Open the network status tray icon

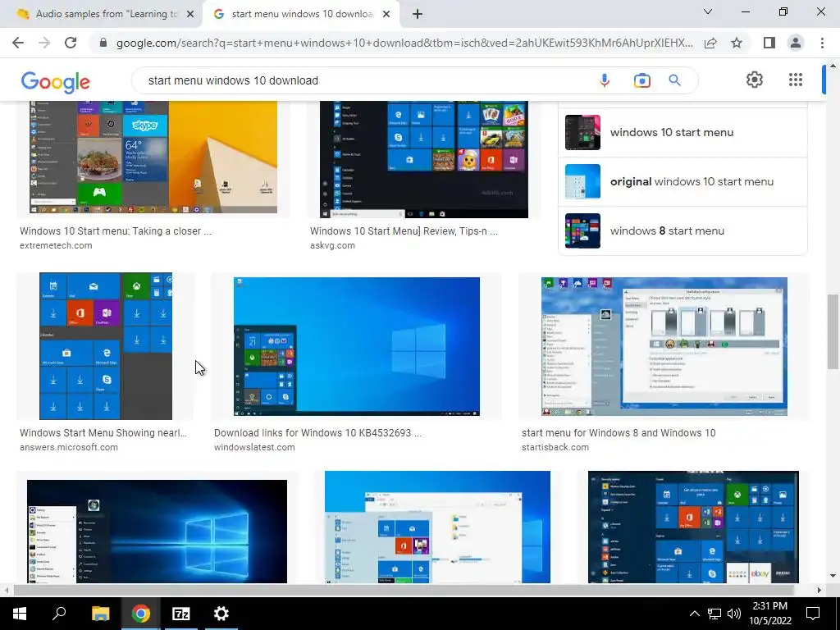(714, 614)
